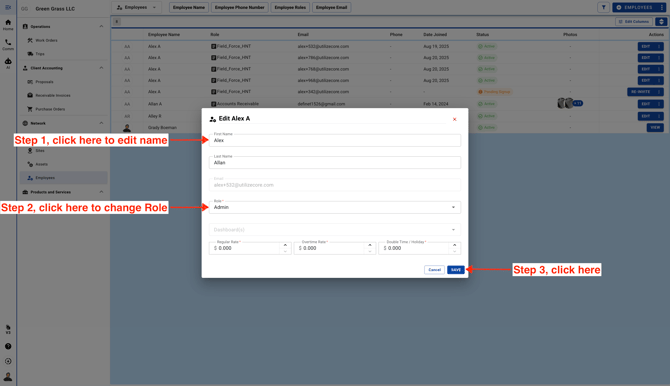Viewport: 670px width, 386px height.
Task: Close the Edit Alex A dialog with the red X
Action: pos(454,119)
